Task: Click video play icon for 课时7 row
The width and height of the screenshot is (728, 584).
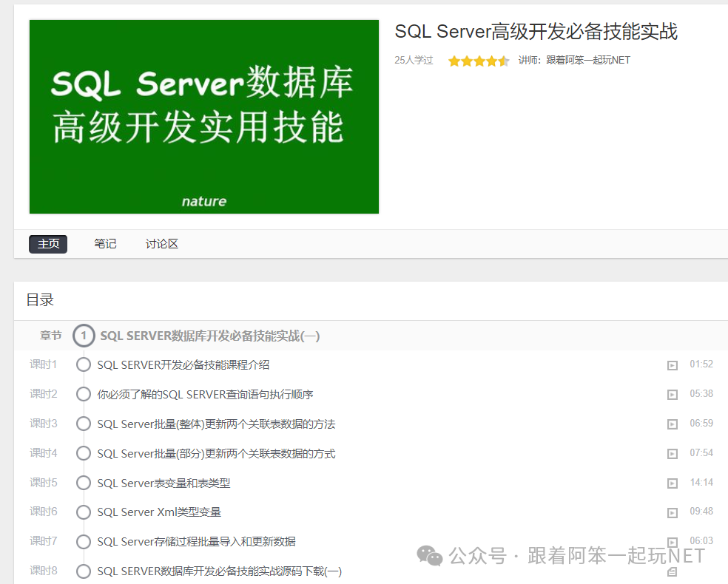Action: (x=673, y=542)
